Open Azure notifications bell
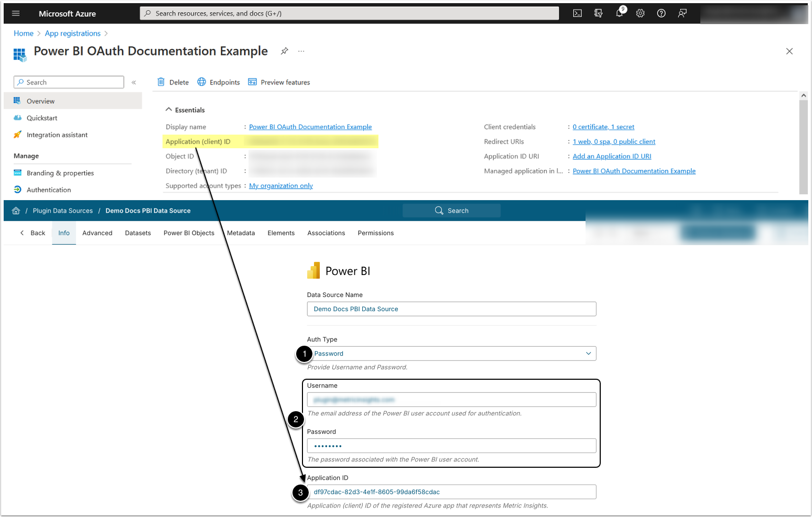 click(620, 13)
